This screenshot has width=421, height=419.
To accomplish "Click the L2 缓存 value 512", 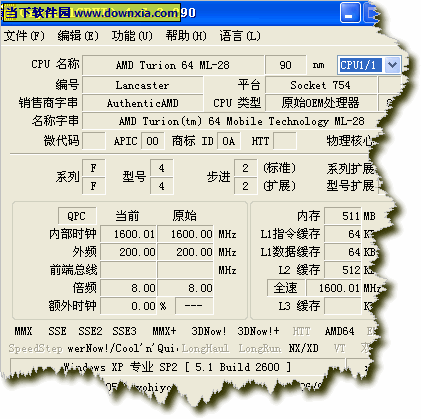I will click(x=343, y=270).
